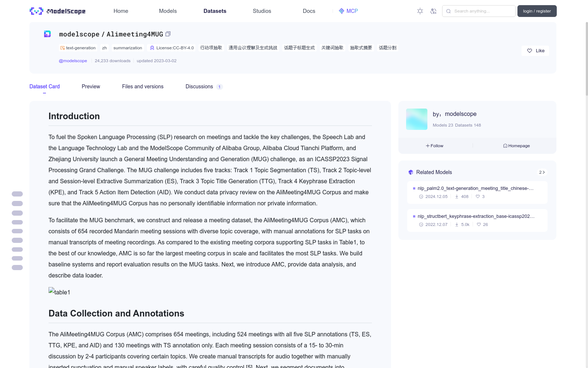Viewport: 588px width, 368px height.
Task: Click the MCP diamond icon in navbar
Action: click(341, 11)
